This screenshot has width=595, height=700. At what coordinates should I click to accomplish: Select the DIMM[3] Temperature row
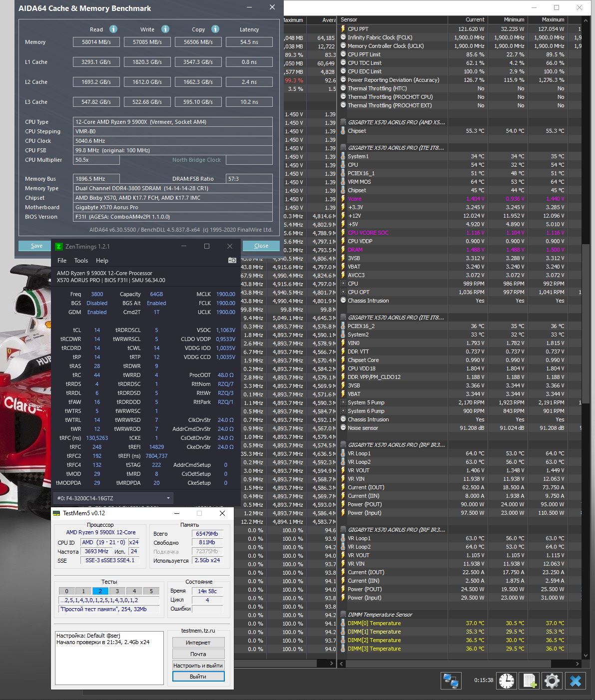(x=459, y=649)
